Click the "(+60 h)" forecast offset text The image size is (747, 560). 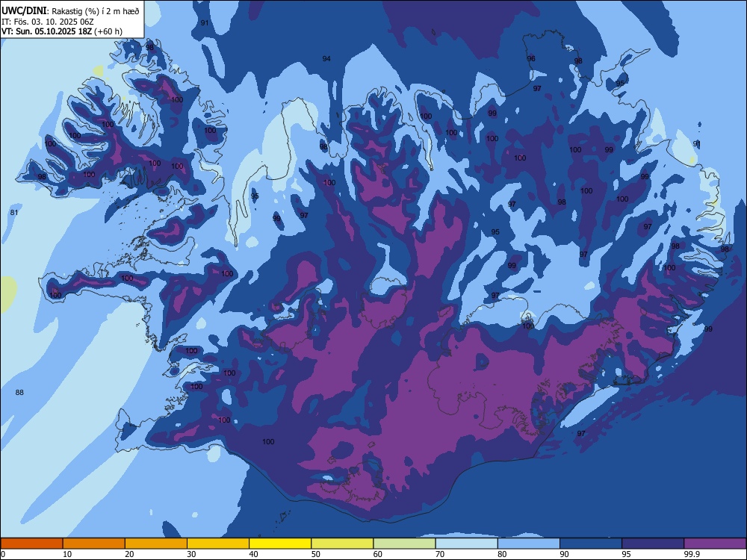click(x=108, y=31)
